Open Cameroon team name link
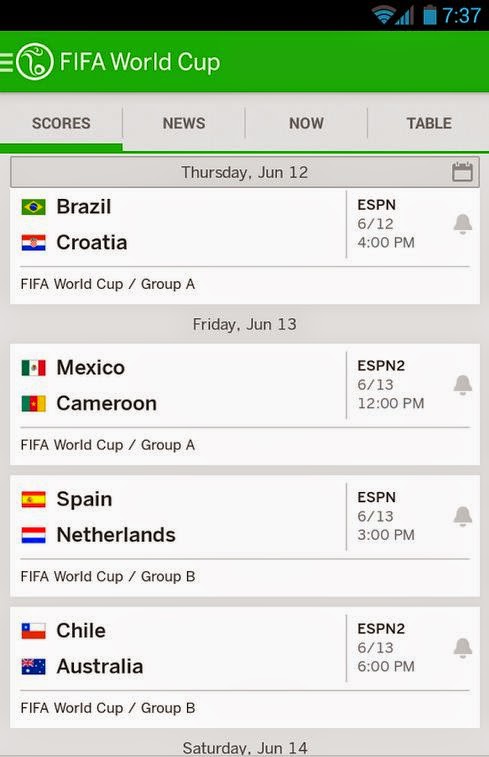This screenshot has width=489, height=757. [x=107, y=404]
